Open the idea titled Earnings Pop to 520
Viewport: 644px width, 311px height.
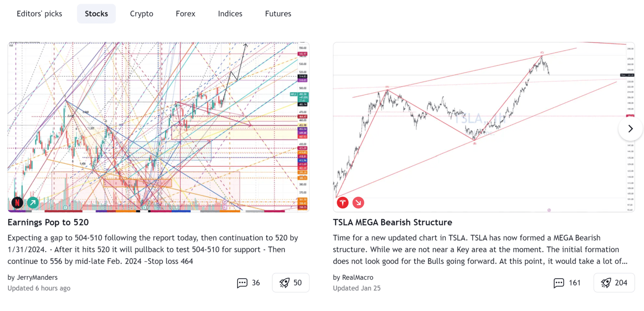pos(48,222)
